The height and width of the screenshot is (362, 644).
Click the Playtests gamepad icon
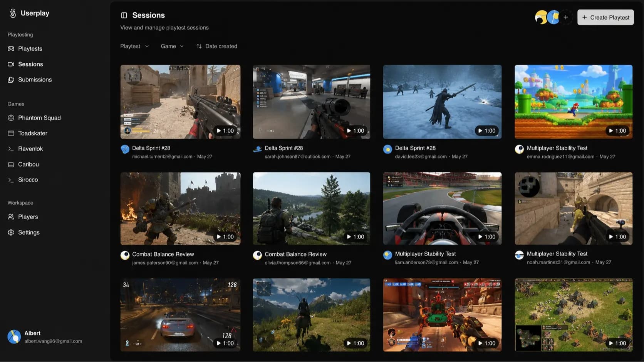pos(11,49)
